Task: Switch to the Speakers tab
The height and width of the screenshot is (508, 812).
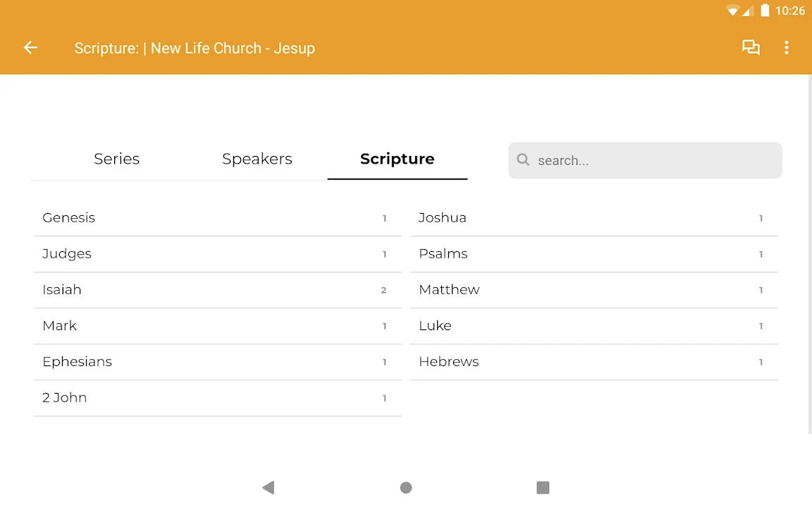Action: [x=257, y=159]
